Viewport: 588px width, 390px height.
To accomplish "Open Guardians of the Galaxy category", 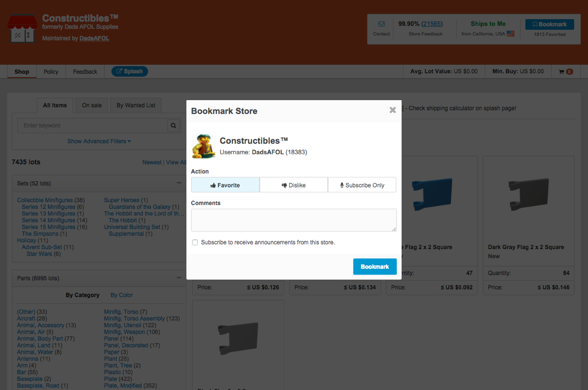I will [x=140, y=207].
